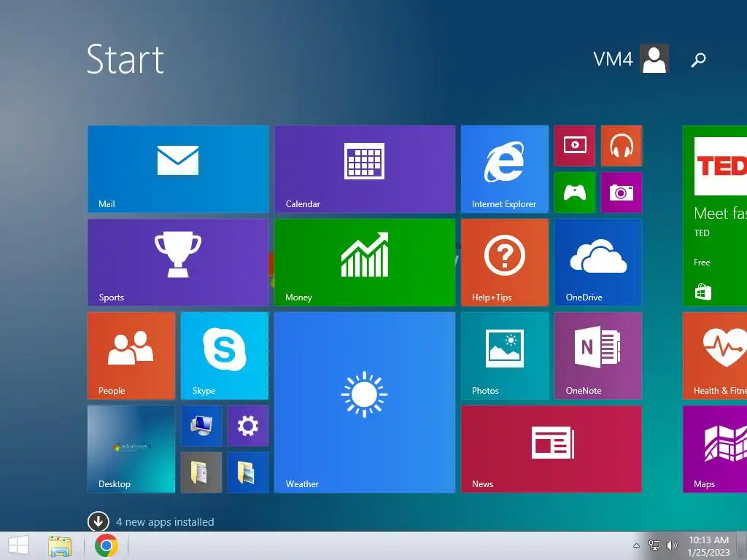This screenshot has height=560, width=747.
Task: Click the Windows Start button in taskbar
Action: [18, 545]
